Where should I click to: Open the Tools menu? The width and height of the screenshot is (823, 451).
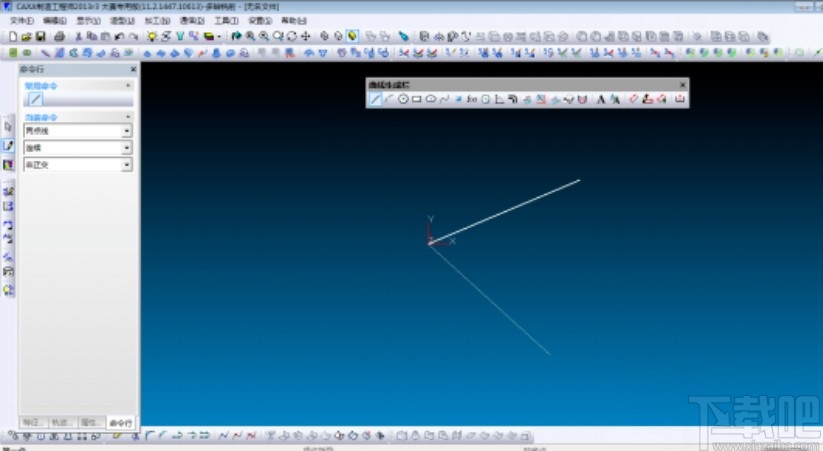226,20
